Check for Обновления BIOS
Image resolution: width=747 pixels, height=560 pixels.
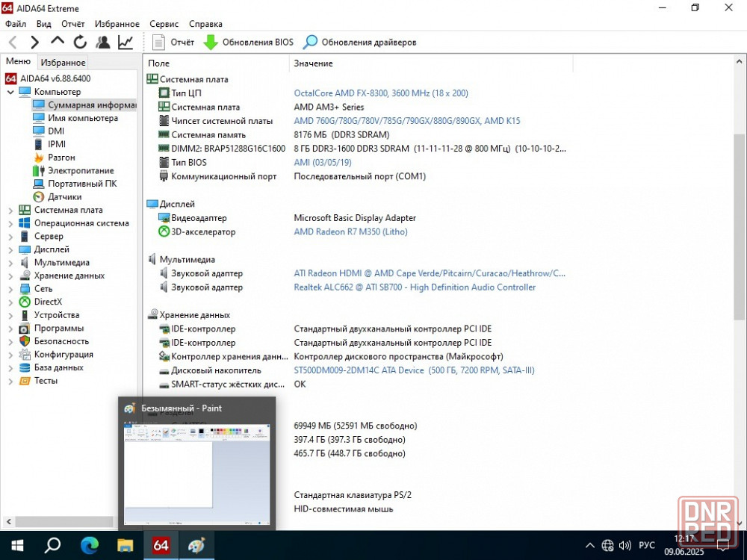248,43
